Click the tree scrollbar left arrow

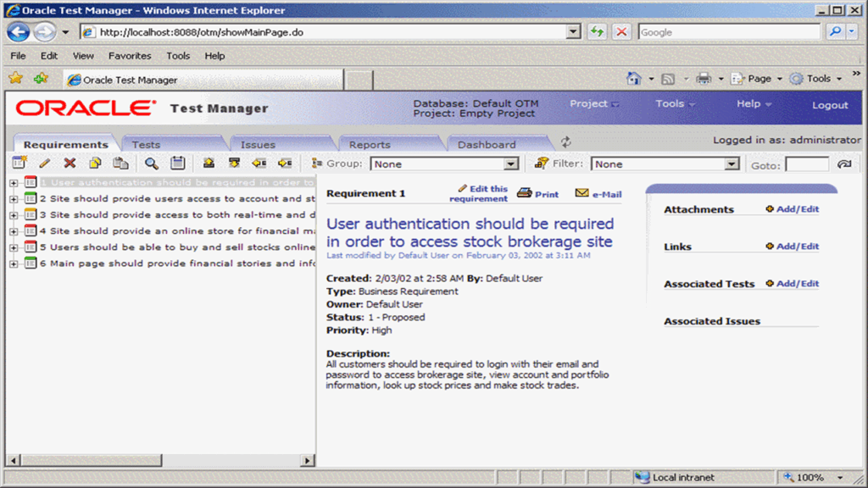click(14, 460)
